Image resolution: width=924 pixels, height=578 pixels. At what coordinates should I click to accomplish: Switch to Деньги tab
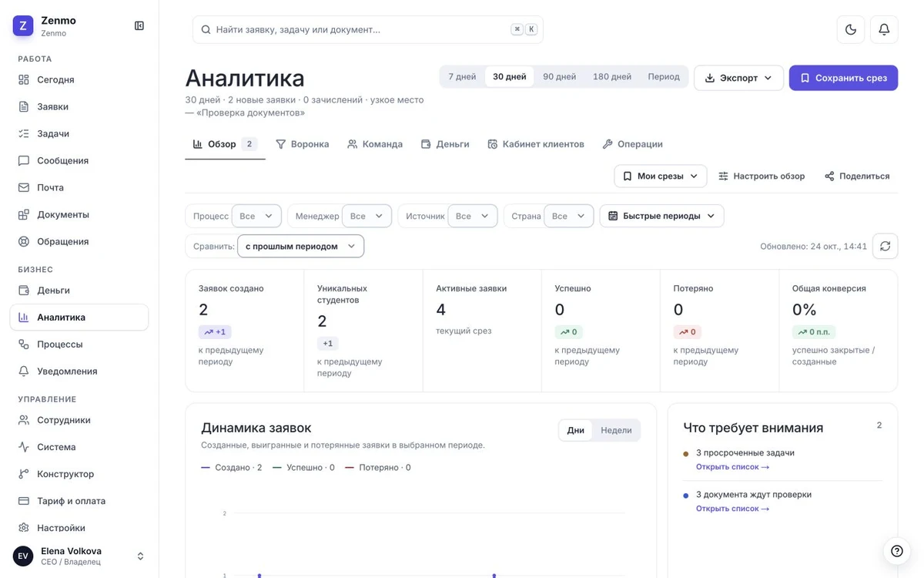click(445, 144)
